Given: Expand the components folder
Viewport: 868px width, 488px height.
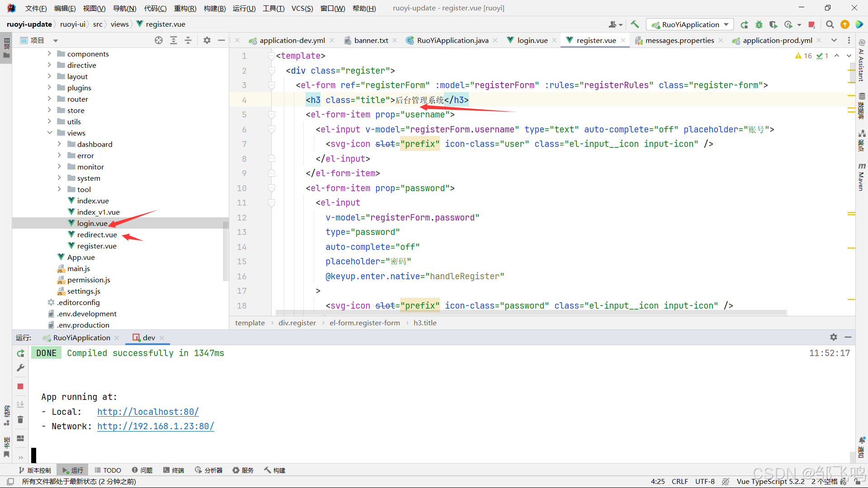Looking at the screenshot, I should [x=49, y=54].
